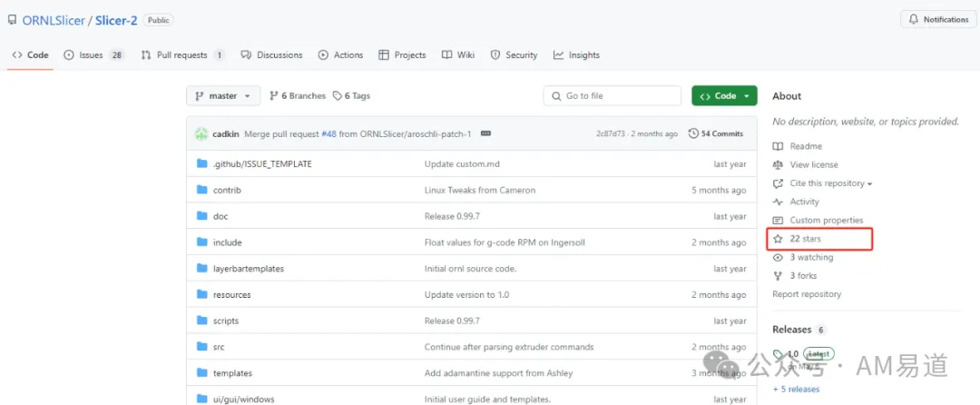Click the cadkin avatar icon

(201, 133)
